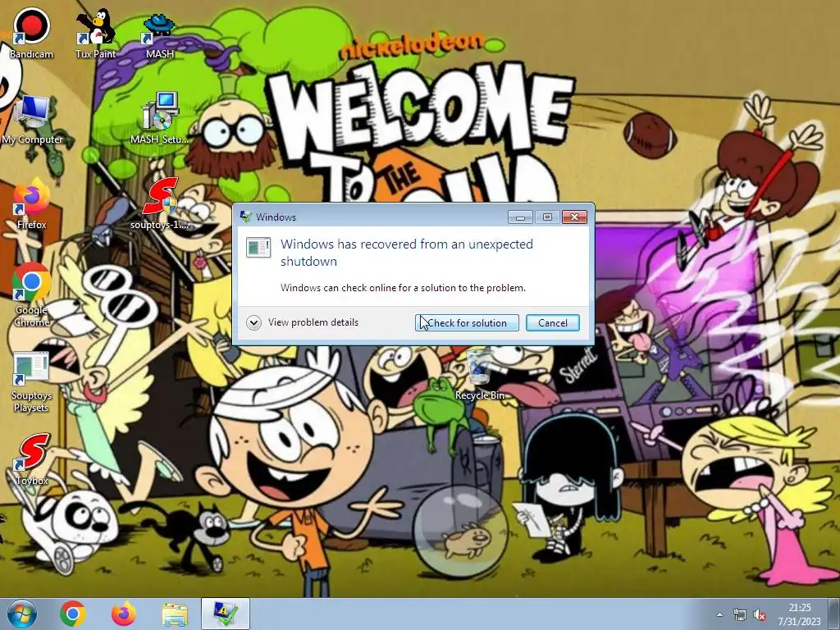Image resolution: width=840 pixels, height=630 pixels.
Task: Click the problem report icon in the dialog
Action: (258, 247)
